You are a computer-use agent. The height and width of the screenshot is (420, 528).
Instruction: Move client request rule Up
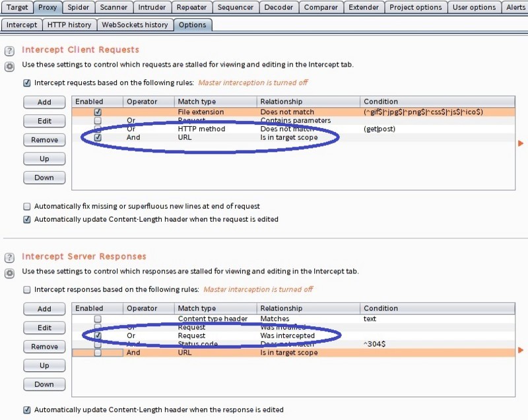44,159
